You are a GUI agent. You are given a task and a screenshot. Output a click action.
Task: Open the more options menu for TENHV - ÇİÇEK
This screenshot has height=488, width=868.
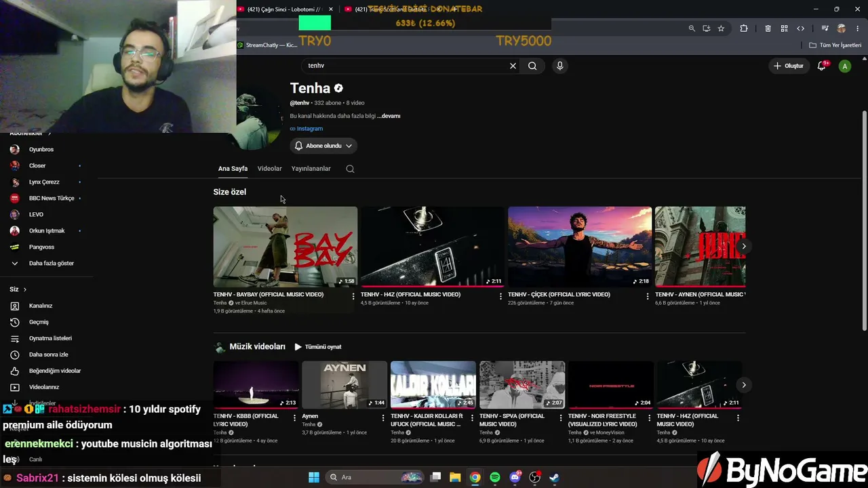tap(648, 296)
